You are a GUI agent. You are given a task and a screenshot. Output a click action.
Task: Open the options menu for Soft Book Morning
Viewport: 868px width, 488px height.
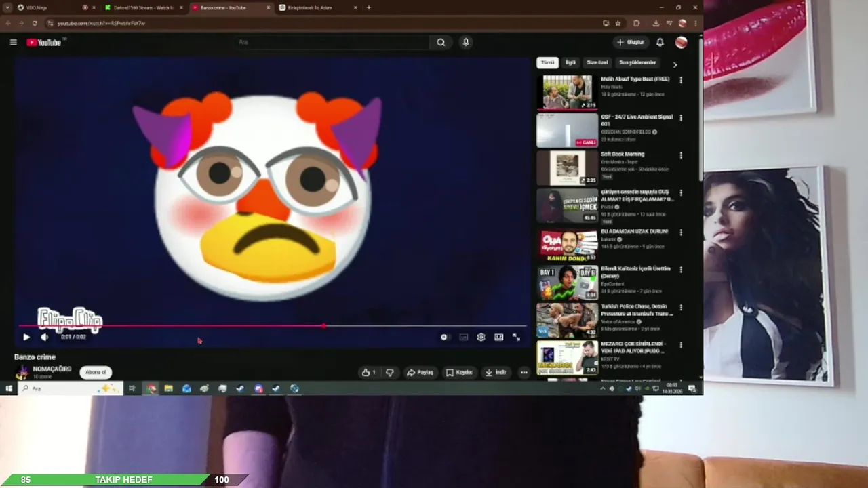coord(681,155)
